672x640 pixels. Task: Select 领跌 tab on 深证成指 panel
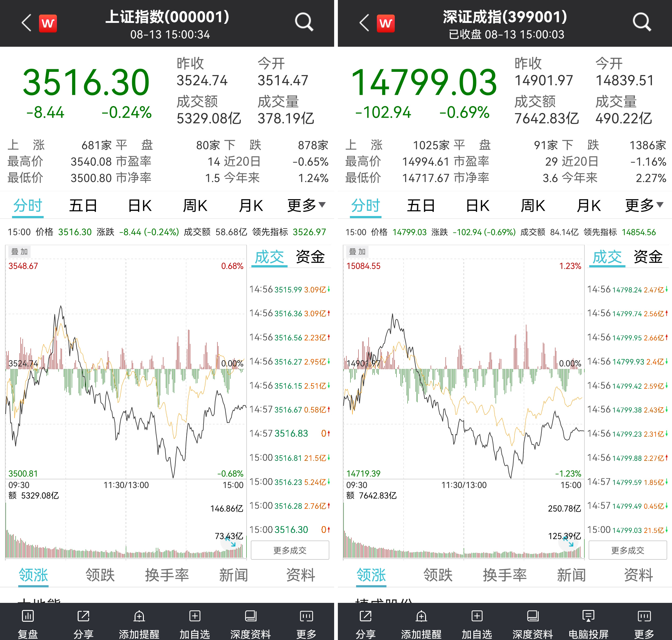(x=438, y=575)
